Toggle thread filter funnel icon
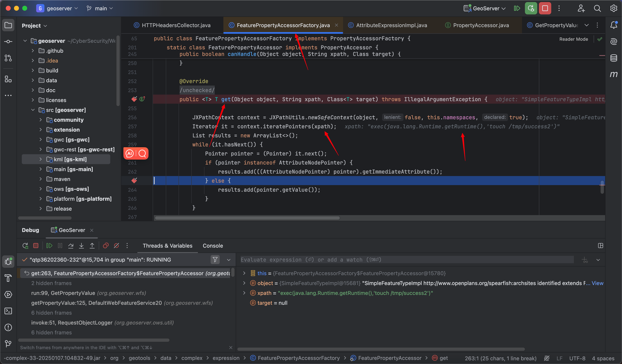The width and height of the screenshot is (622, 364). pyautogui.click(x=215, y=260)
